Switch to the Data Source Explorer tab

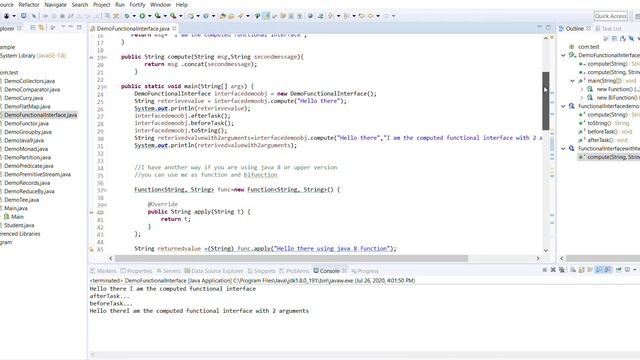point(214,271)
